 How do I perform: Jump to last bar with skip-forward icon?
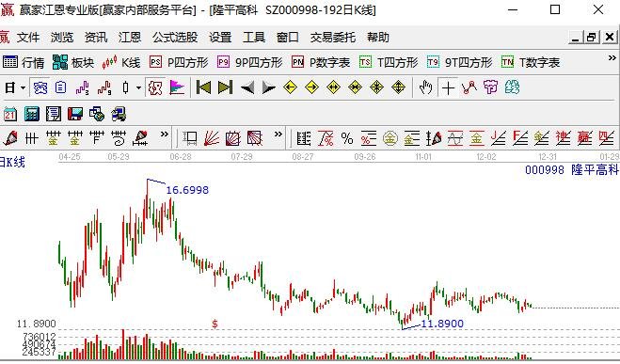[226, 87]
